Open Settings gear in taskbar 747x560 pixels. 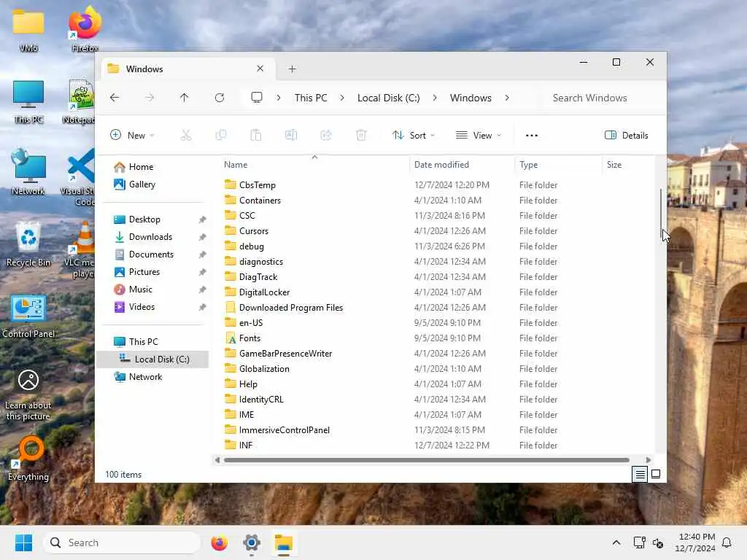point(252,542)
